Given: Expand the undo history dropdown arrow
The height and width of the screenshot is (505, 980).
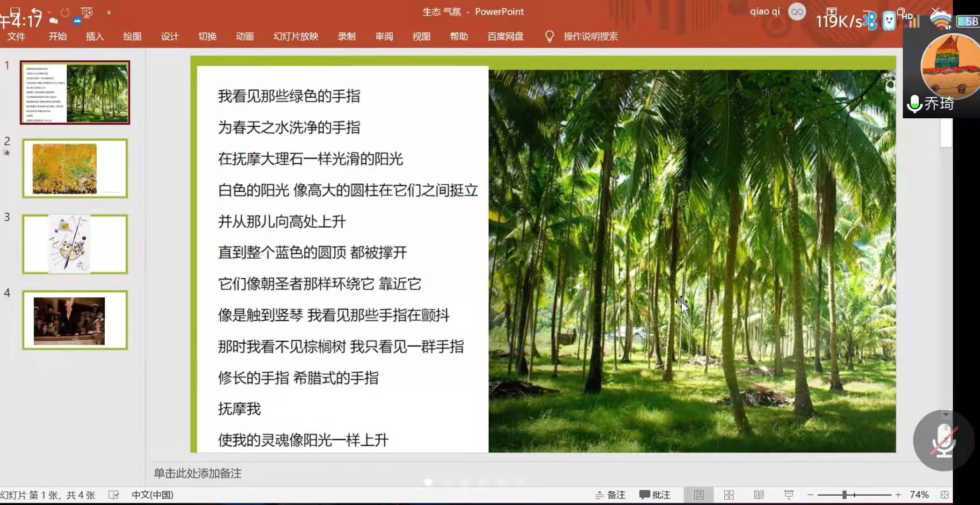Looking at the screenshot, I should point(50,13).
